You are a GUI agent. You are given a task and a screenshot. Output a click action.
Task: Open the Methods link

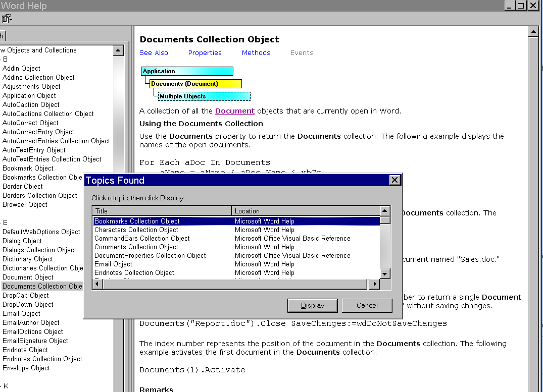[x=256, y=53]
